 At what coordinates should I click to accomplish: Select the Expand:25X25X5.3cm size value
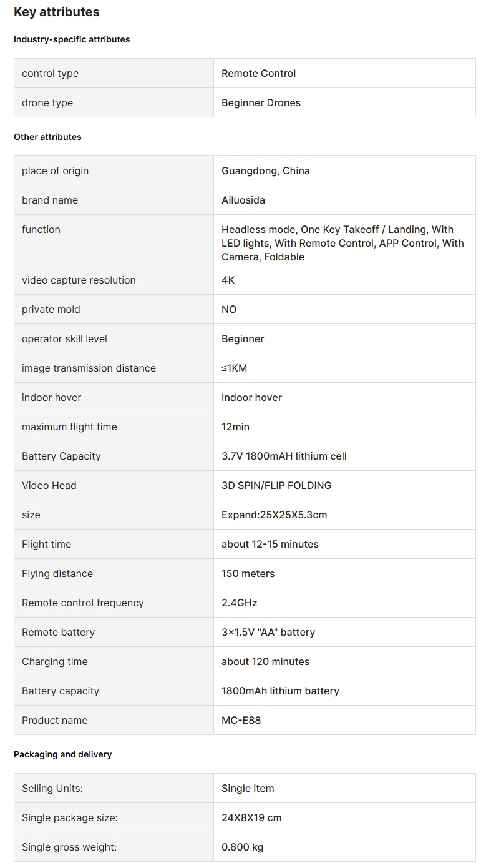(x=274, y=515)
